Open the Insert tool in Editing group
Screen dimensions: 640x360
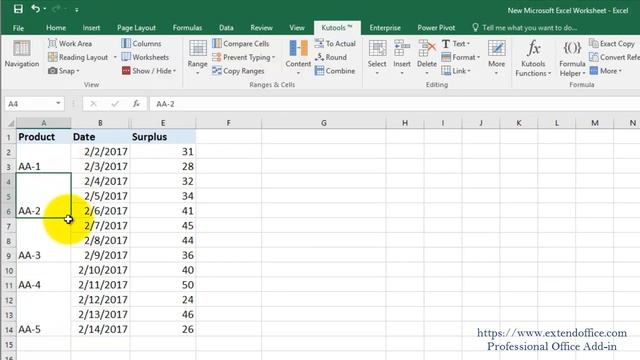pyautogui.click(x=402, y=56)
